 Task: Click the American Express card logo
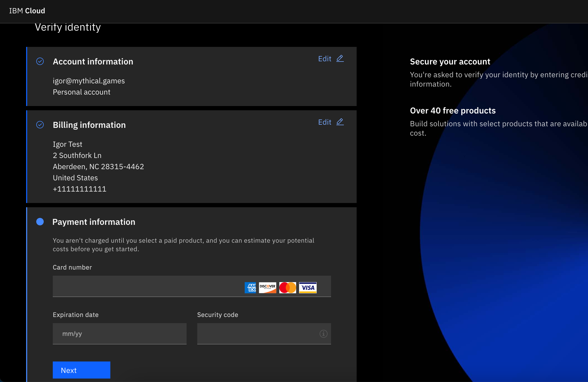tap(250, 288)
